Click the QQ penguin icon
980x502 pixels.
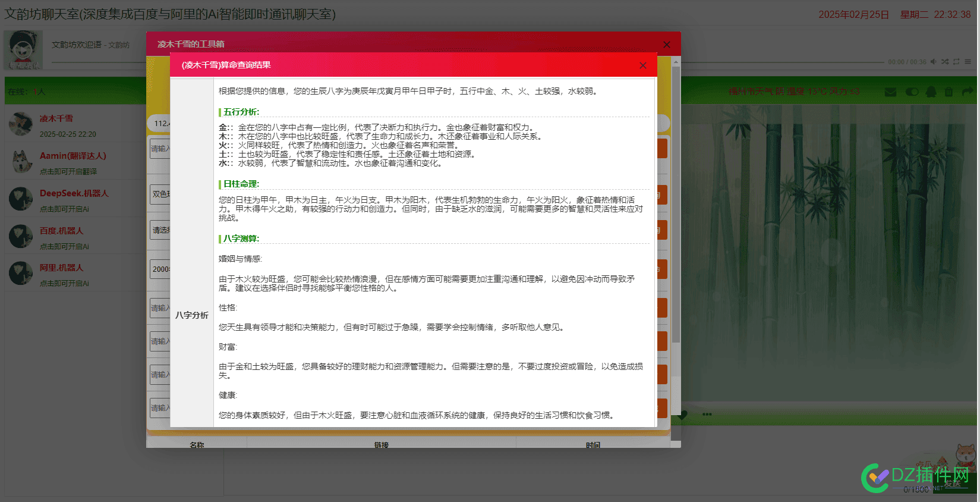coord(931,92)
